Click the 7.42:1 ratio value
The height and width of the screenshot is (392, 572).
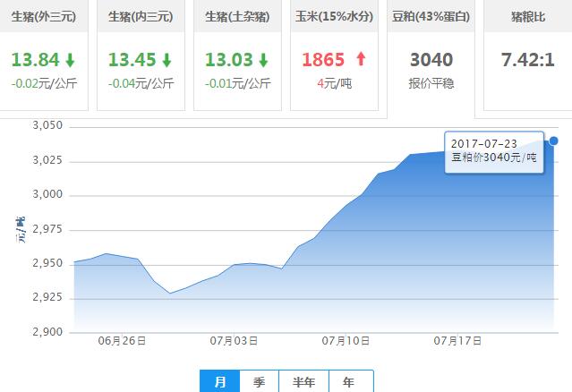click(528, 60)
